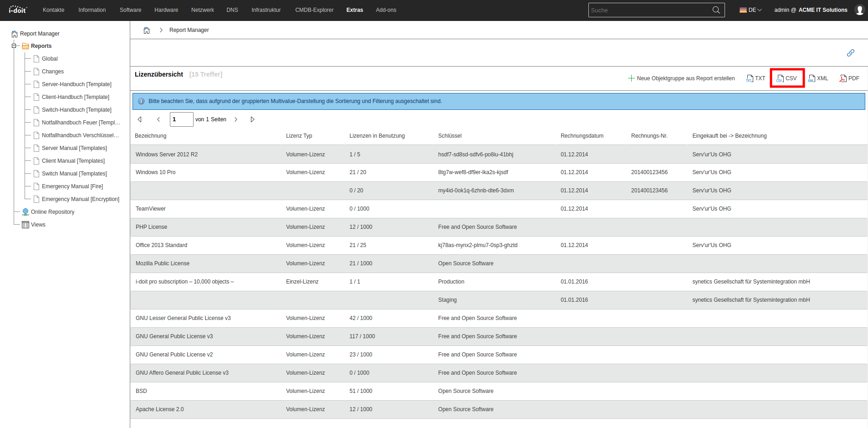Export the report as CSV
Screen dimensions: 868x428
(x=787, y=78)
